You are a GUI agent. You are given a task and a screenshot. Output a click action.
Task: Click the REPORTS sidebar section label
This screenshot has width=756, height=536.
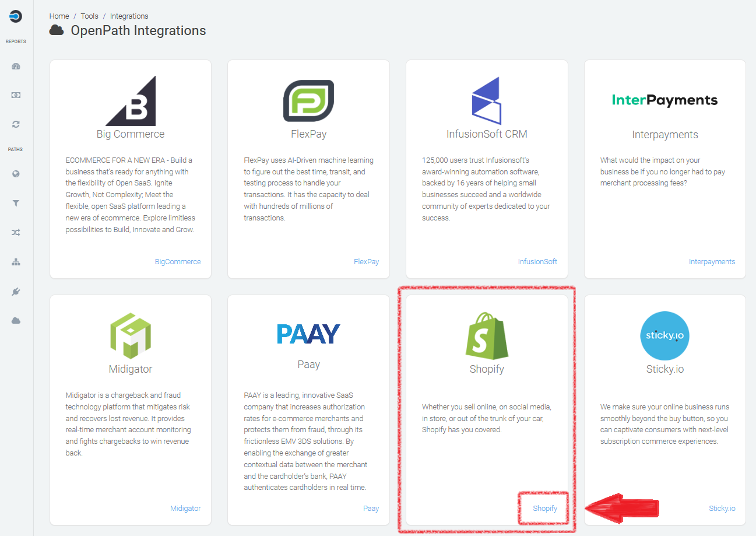coord(16,42)
